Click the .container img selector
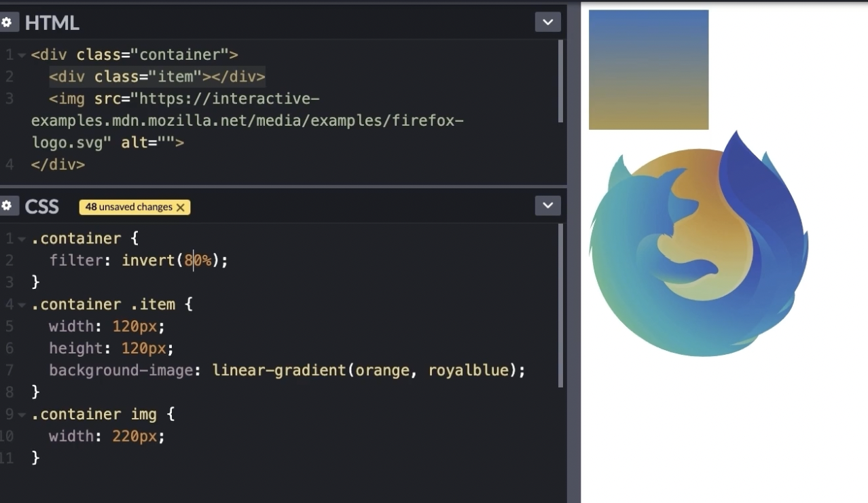Image resolution: width=868 pixels, height=503 pixels. pos(94,415)
